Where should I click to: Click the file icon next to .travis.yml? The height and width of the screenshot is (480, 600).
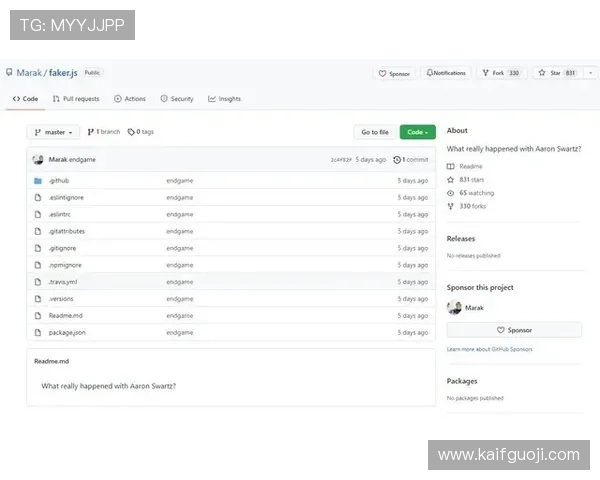(38, 282)
